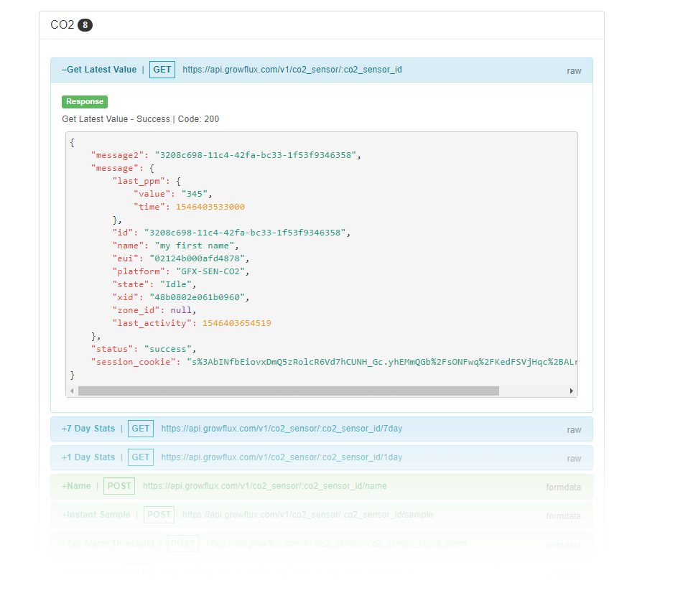Click the "last_ppm" key
This screenshot has width=683, height=616.
pyautogui.click(x=139, y=181)
